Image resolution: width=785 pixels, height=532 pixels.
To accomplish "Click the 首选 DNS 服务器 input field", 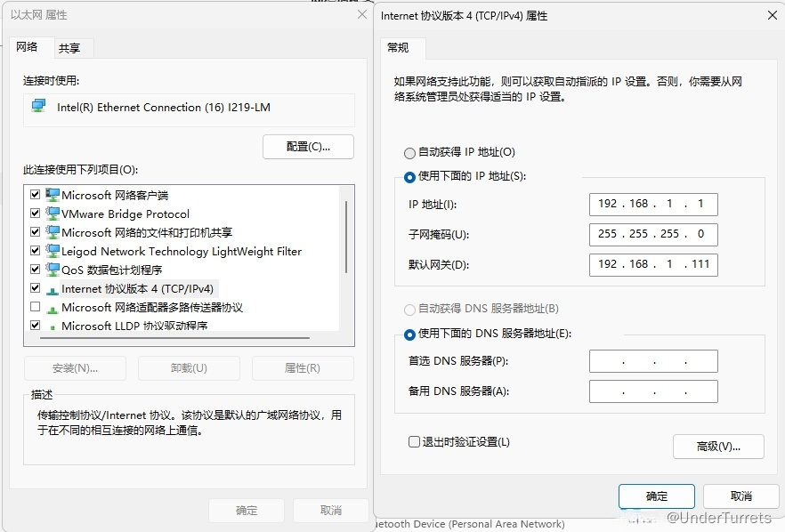I will coord(652,361).
